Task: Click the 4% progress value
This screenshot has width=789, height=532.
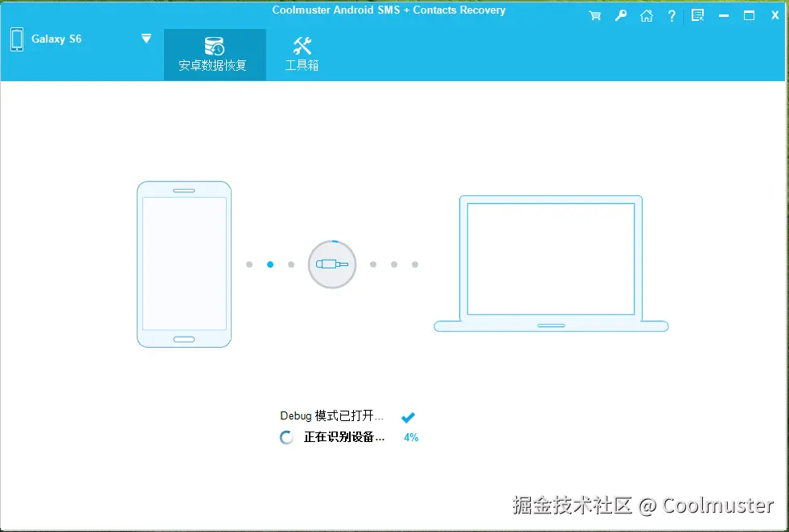Action: pos(411,437)
